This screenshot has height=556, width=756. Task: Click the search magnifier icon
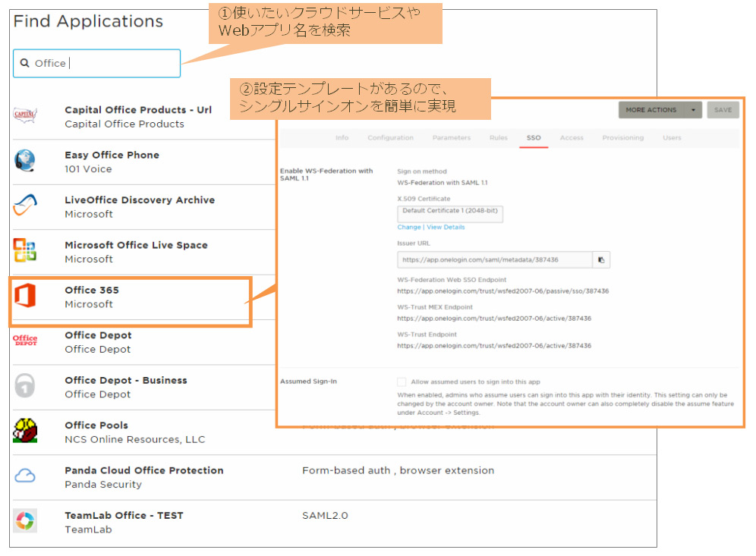pos(24,63)
